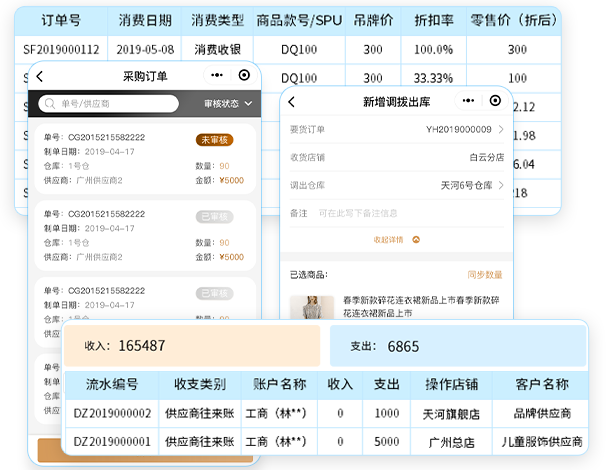
Task: Tap the target circle icon in 采购订单 header
Action: [x=244, y=75]
